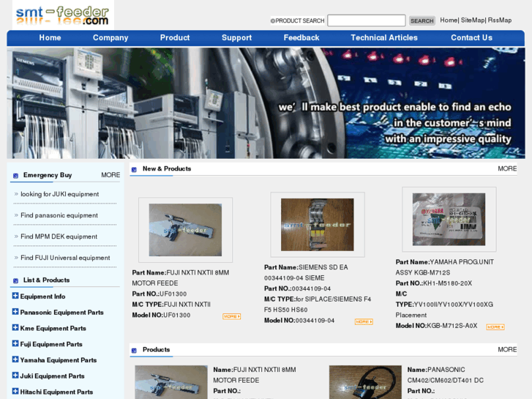Open the Feedback menu item
Viewport: 532px width, 399px height.
pos(301,37)
